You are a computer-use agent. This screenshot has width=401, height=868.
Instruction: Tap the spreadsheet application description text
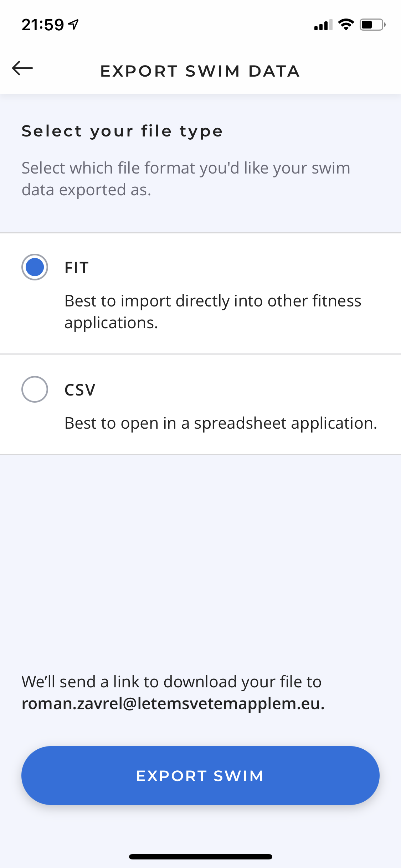click(x=221, y=423)
